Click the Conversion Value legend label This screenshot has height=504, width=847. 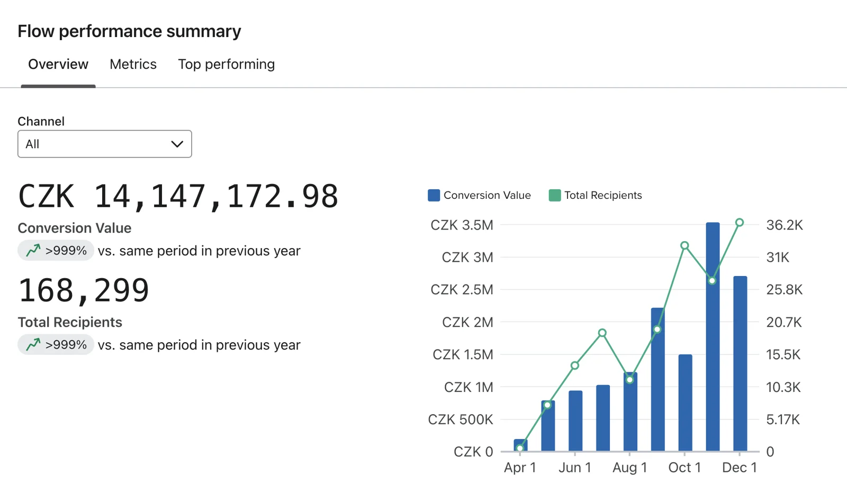tap(487, 195)
